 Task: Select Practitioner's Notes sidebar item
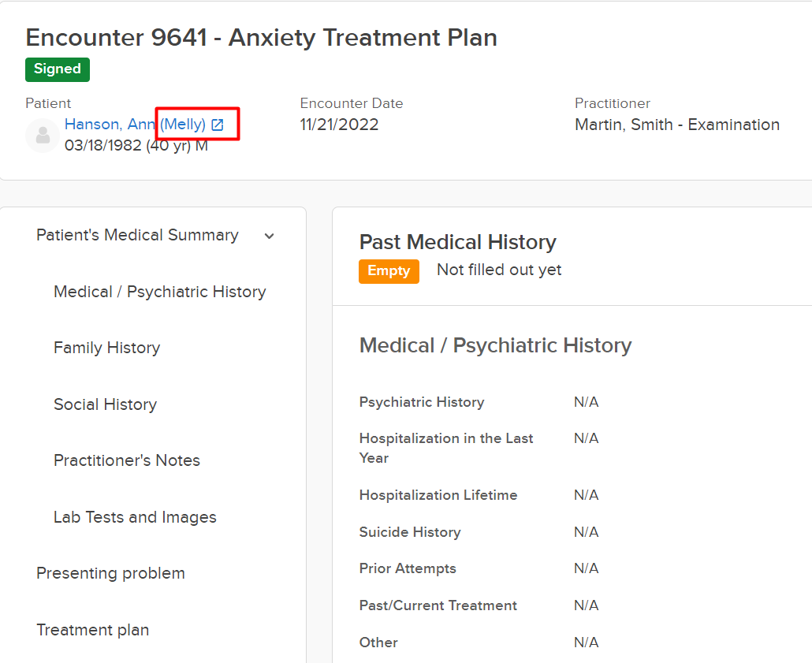pos(127,460)
